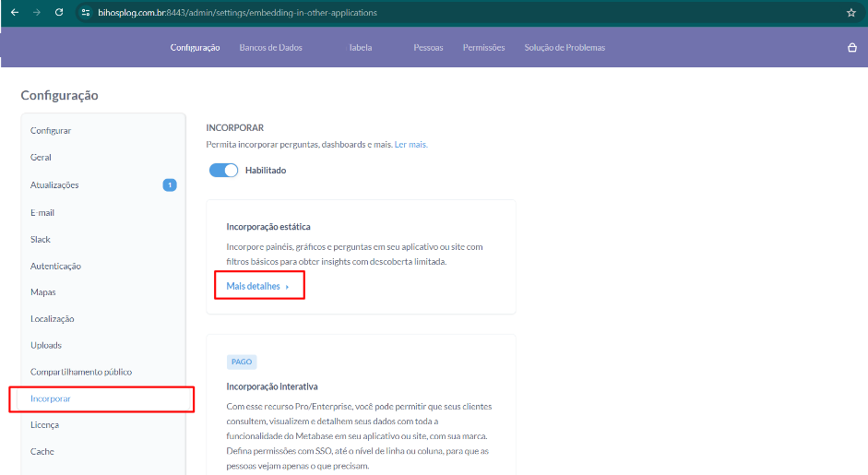This screenshot has width=868, height=475.
Task: Click the Configuração page heading
Action: (x=59, y=95)
